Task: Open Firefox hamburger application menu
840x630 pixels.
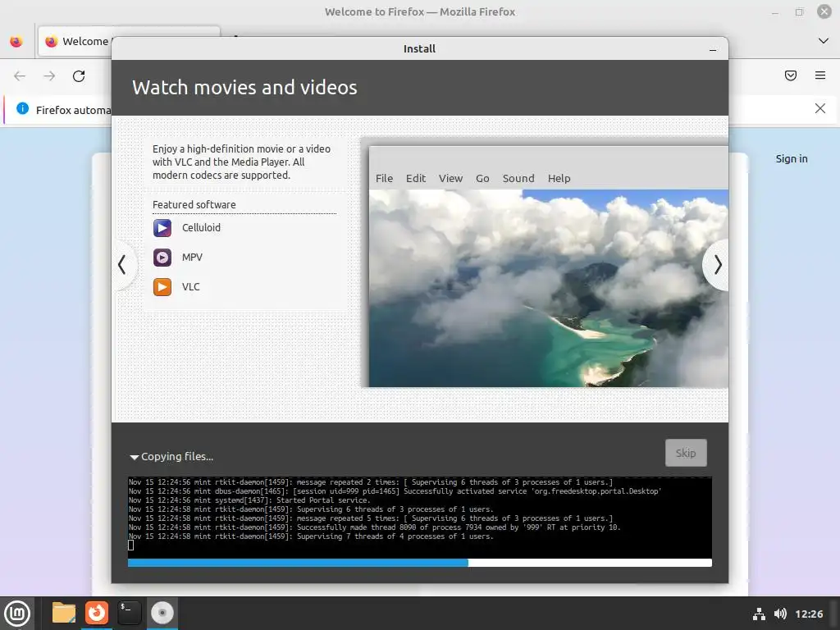Action: [x=820, y=75]
